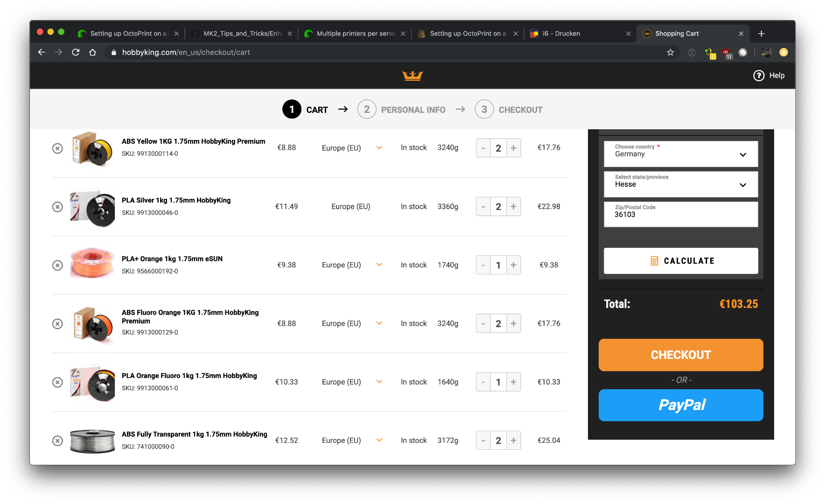825x504 pixels.
Task: Increase quantity of ABS Yellow 1KG
Action: click(x=513, y=148)
